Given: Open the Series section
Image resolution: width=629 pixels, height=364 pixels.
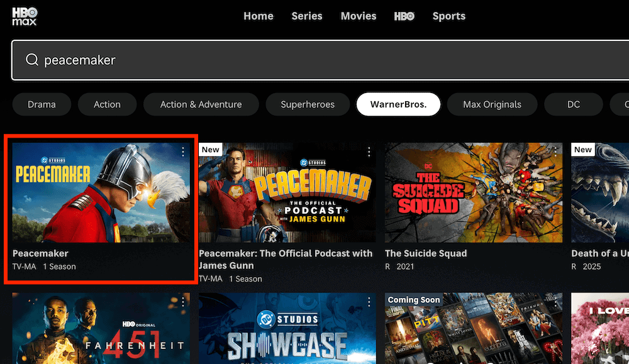Looking at the screenshot, I should [x=307, y=16].
